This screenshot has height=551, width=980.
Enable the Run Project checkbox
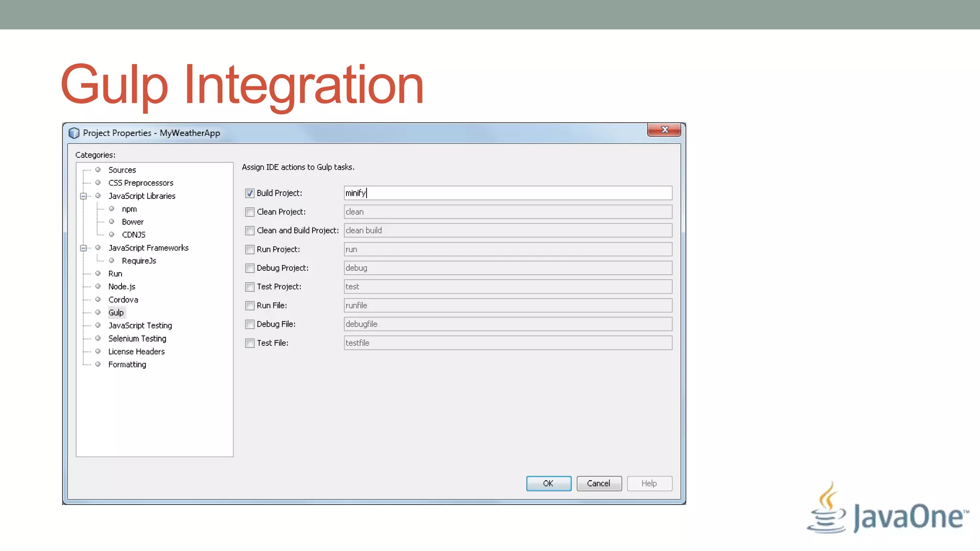coord(250,249)
